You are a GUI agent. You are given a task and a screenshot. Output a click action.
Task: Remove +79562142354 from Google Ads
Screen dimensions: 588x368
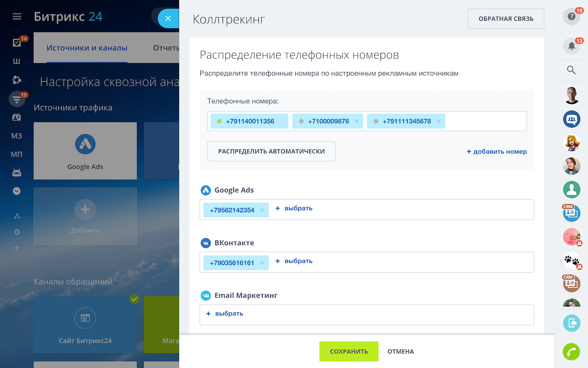point(262,210)
